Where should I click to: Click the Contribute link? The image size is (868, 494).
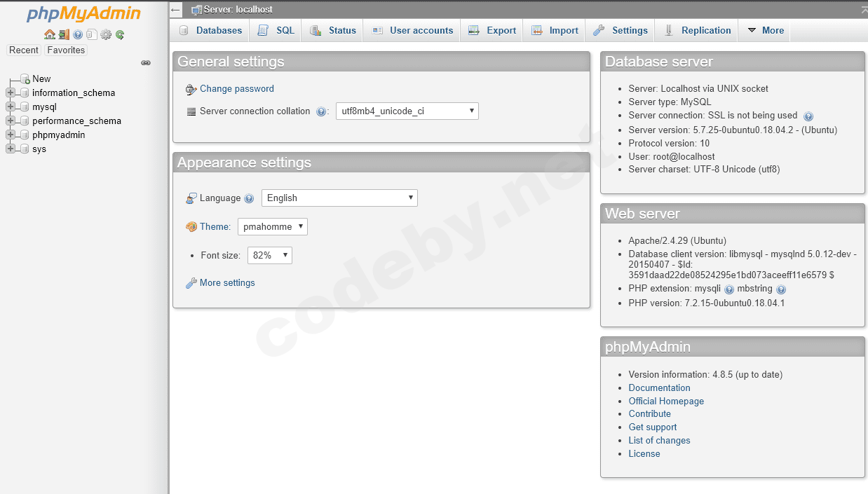[650, 414]
